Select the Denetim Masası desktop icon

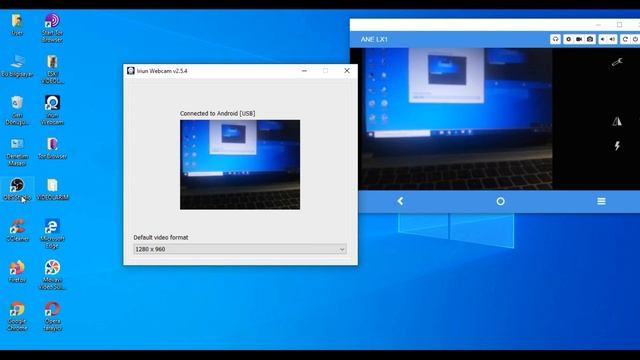click(x=17, y=151)
